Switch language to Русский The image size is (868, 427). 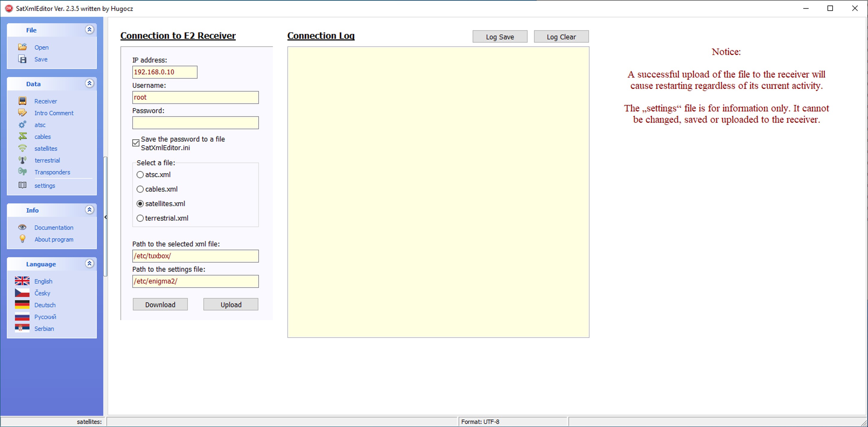pyautogui.click(x=45, y=316)
